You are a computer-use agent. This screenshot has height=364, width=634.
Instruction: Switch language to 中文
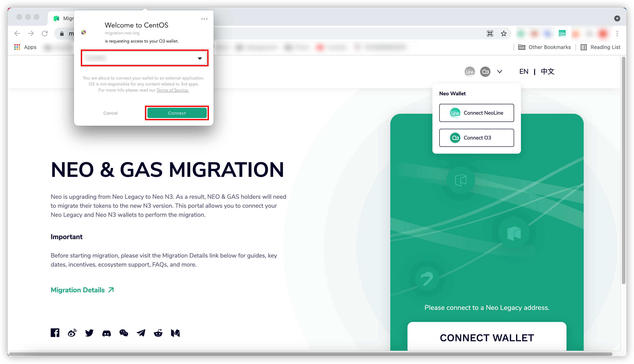pos(547,71)
